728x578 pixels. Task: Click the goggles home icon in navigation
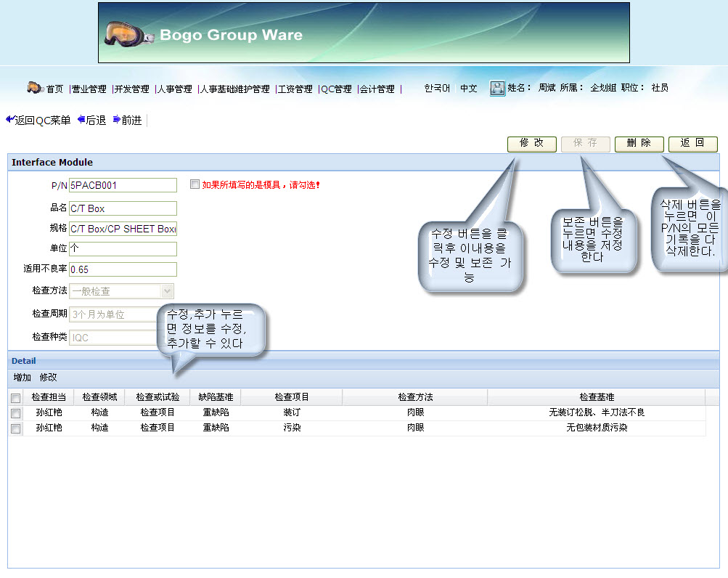[36, 88]
